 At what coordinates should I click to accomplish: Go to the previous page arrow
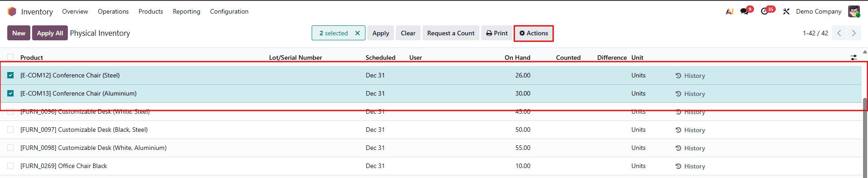point(839,33)
